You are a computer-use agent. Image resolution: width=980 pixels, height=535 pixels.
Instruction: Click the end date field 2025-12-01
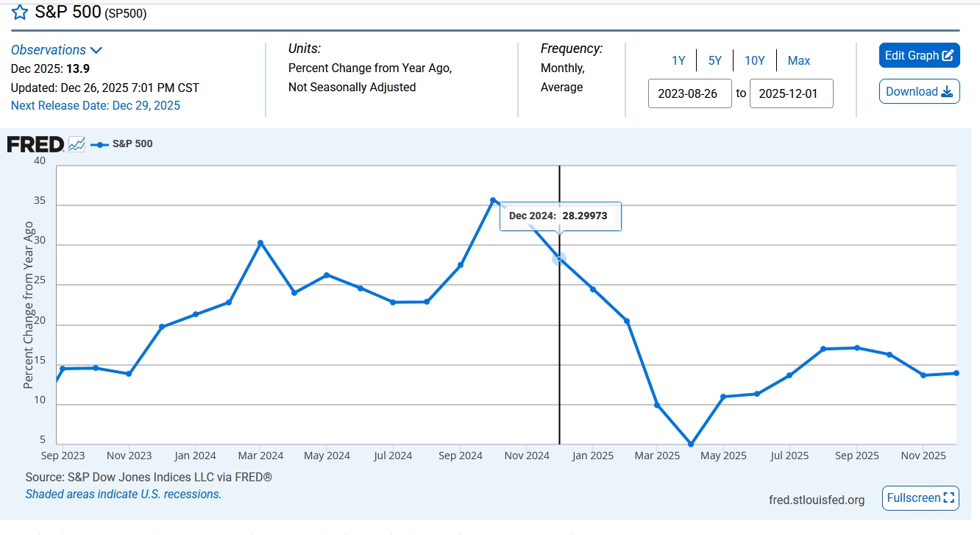[791, 93]
